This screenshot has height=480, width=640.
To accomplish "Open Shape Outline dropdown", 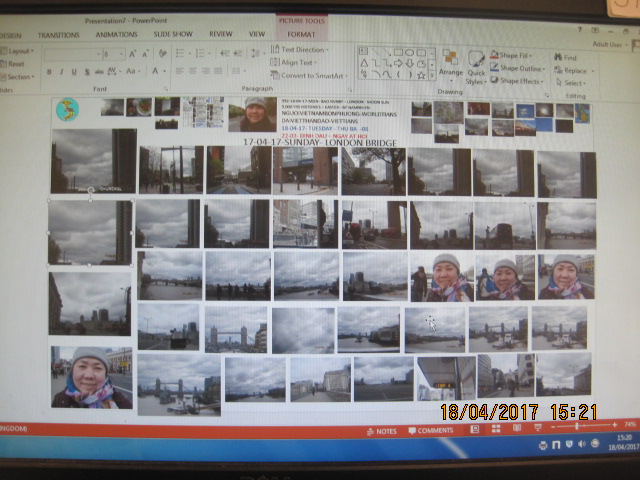I will click(x=518, y=68).
